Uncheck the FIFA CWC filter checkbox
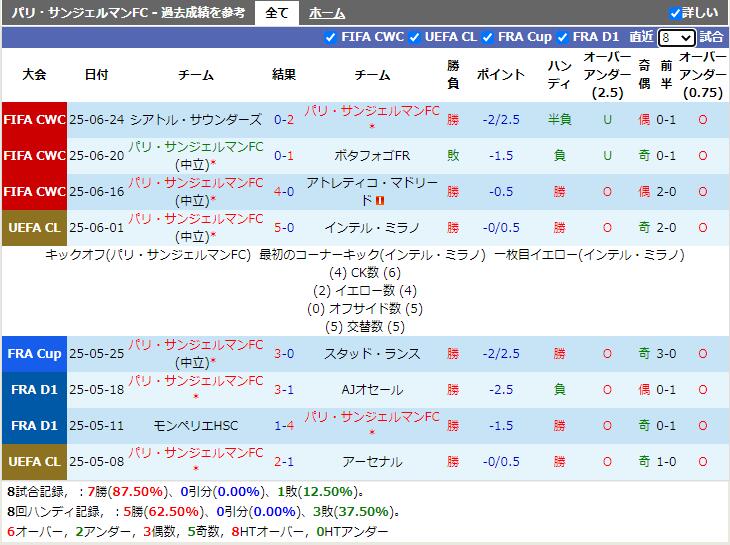This screenshot has height=545, width=730. [x=330, y=37]
